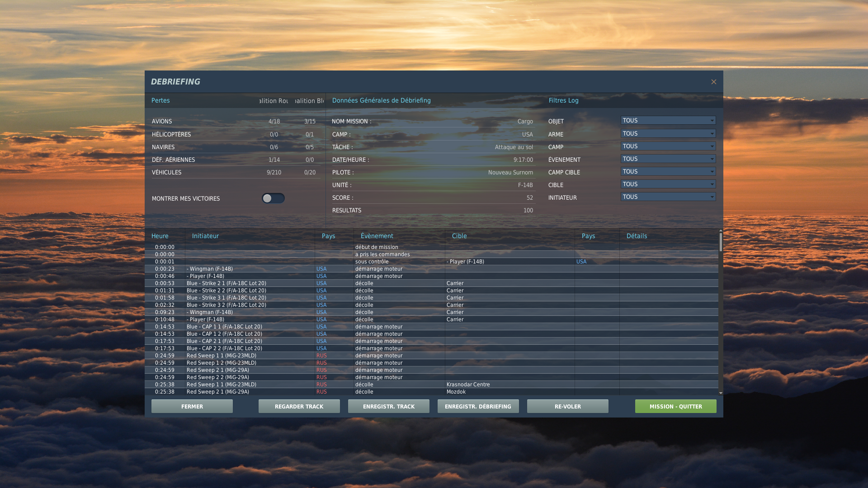Select the 'a pris les commandes' log row
The width and height of the screenshot is (868, 488).
431,254
